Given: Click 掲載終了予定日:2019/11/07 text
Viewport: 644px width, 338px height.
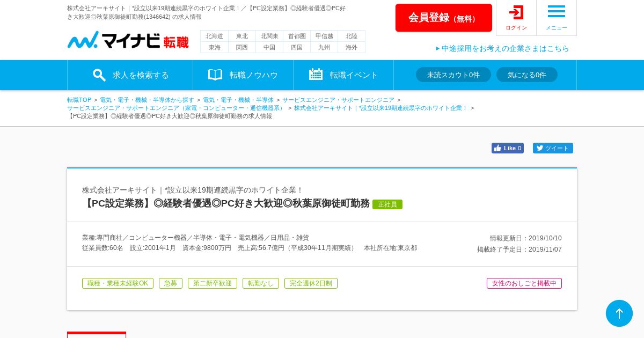Looking at the screenshot, I should point(519,249).
